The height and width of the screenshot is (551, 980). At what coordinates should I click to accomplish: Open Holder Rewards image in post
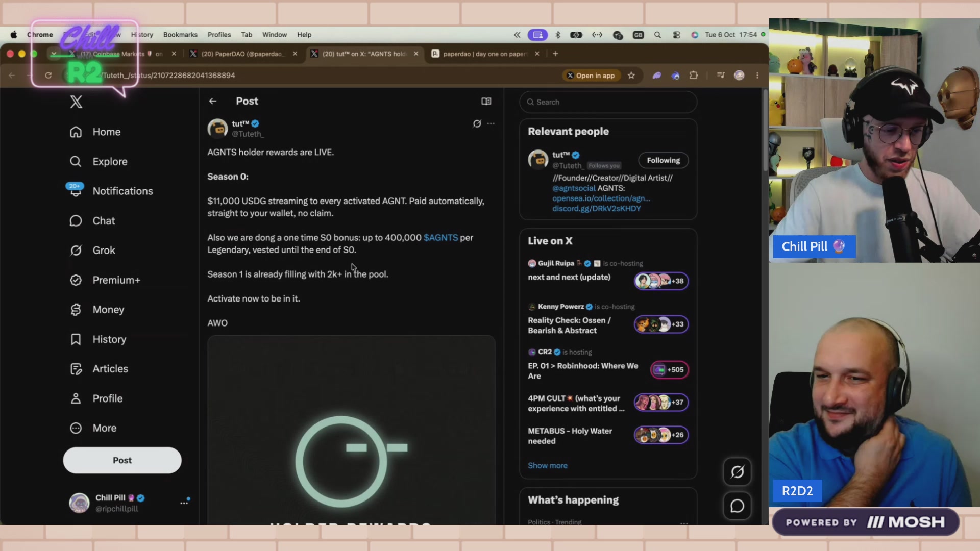coord(351,430)
